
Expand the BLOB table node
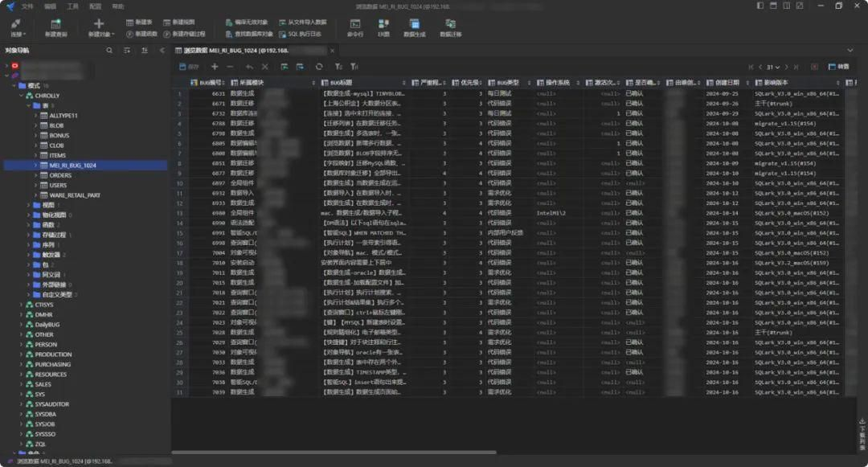[x=36, y=125]
